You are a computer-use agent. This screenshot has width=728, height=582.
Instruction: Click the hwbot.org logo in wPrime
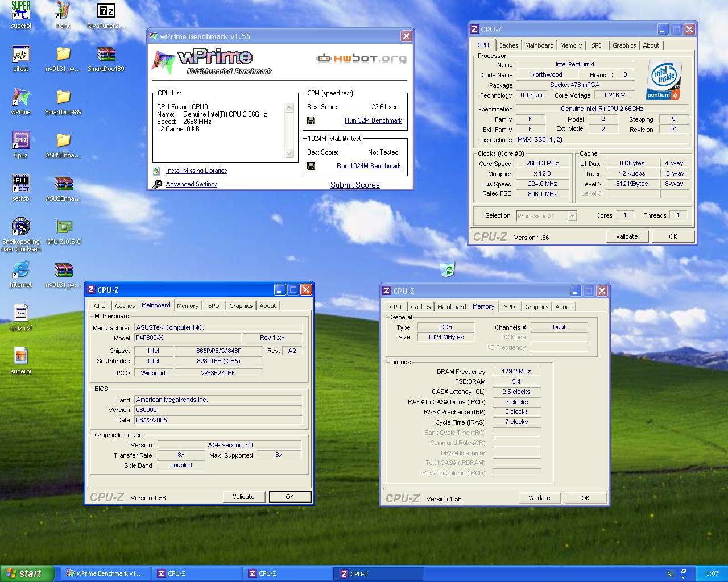pos(362,58)
